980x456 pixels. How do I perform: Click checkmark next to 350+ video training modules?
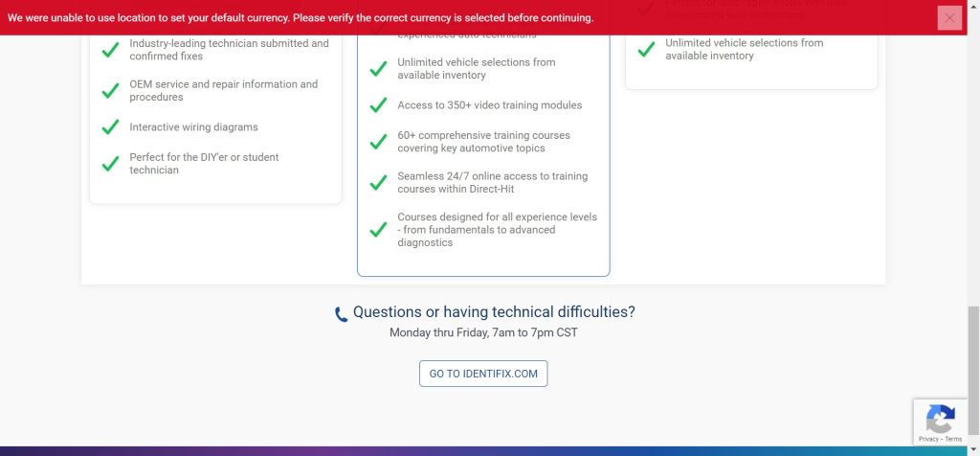(378, 105)
